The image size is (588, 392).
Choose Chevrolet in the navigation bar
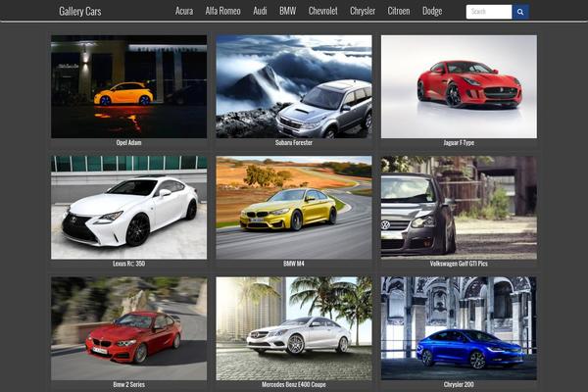[322, 11]
